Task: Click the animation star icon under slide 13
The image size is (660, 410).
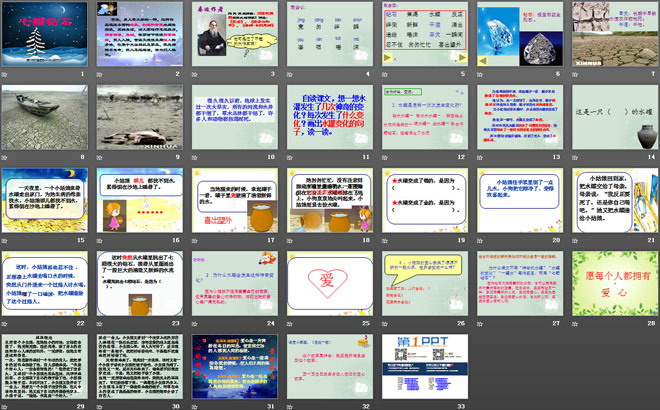Action: (480, 157)
